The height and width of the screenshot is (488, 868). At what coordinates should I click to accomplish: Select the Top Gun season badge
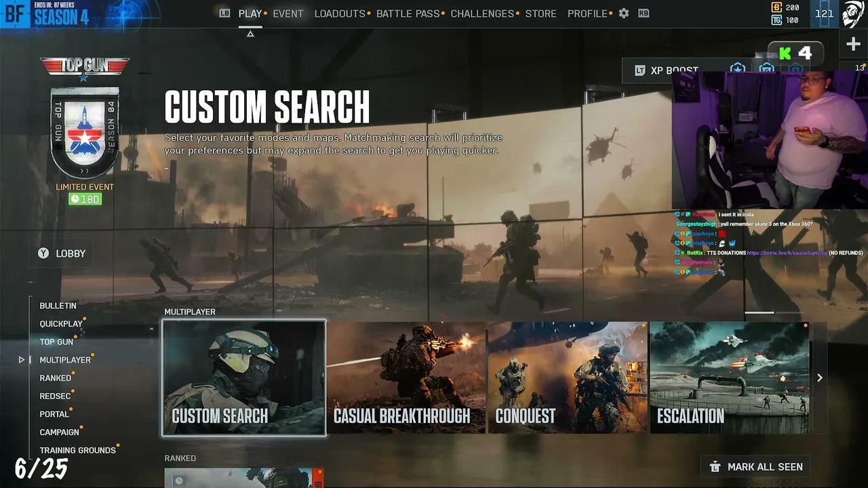(x=85, y=131)
